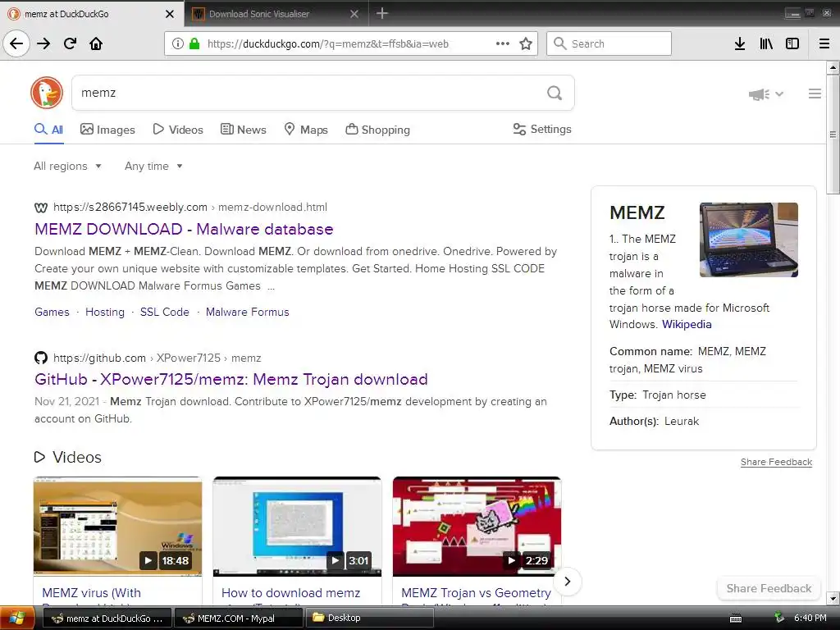Open the browser home page
This screenshot has width=840, height=630.
pos(96,43)
